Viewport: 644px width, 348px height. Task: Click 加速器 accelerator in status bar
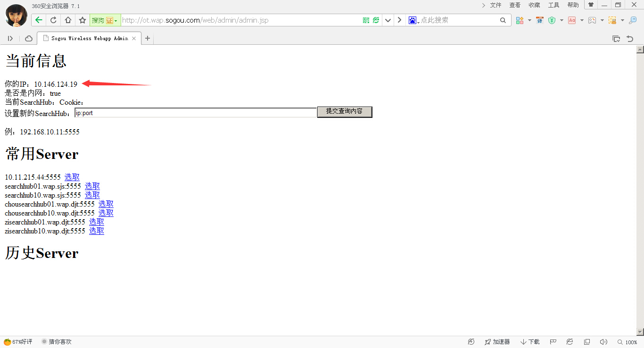tap(497, 342)
